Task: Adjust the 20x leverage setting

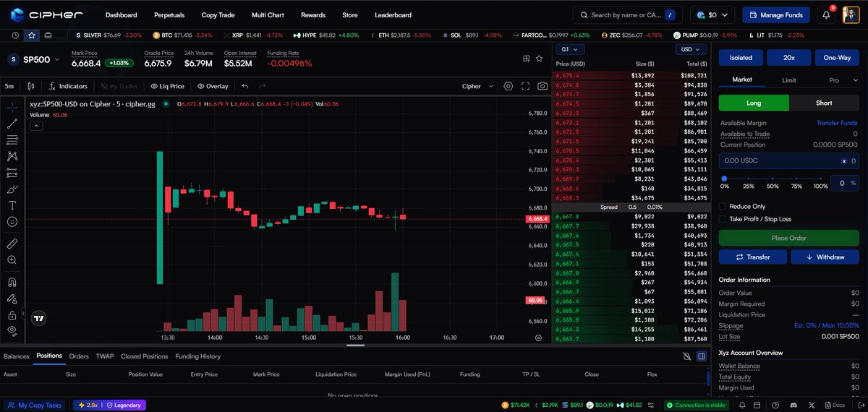Action: pos(788,58)
